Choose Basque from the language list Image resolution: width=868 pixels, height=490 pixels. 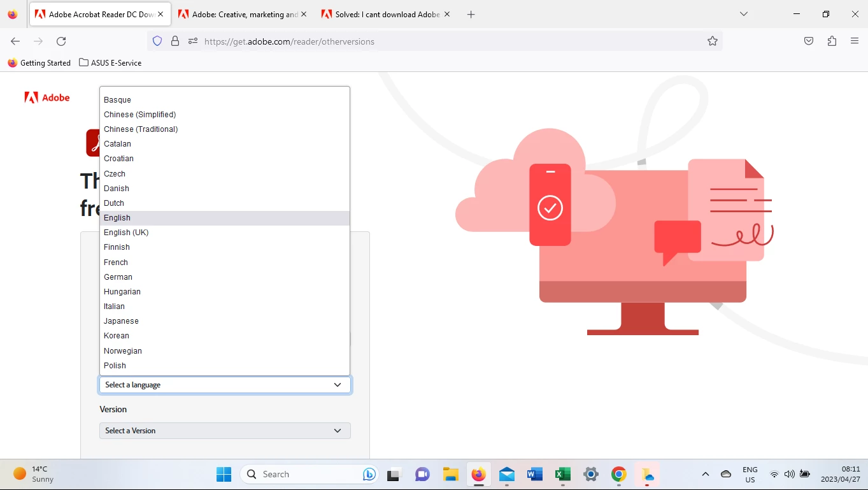225,100
